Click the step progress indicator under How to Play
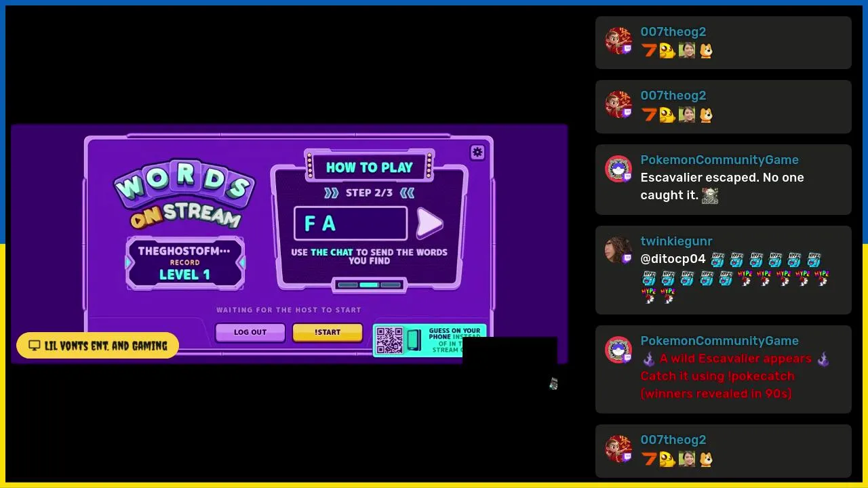The width and height of the screenshot is (868, 488). (x=369, y=285)
